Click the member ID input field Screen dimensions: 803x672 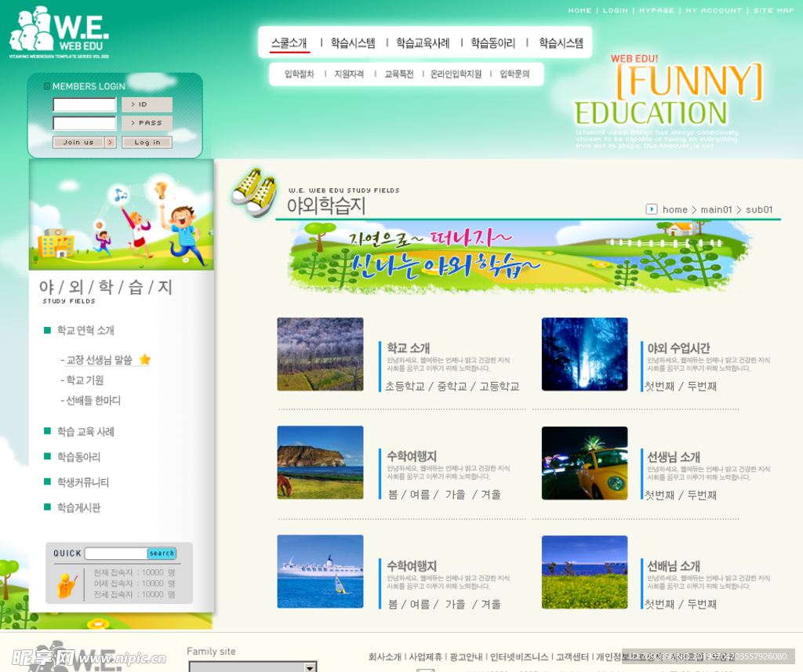[x=85, y=105]
